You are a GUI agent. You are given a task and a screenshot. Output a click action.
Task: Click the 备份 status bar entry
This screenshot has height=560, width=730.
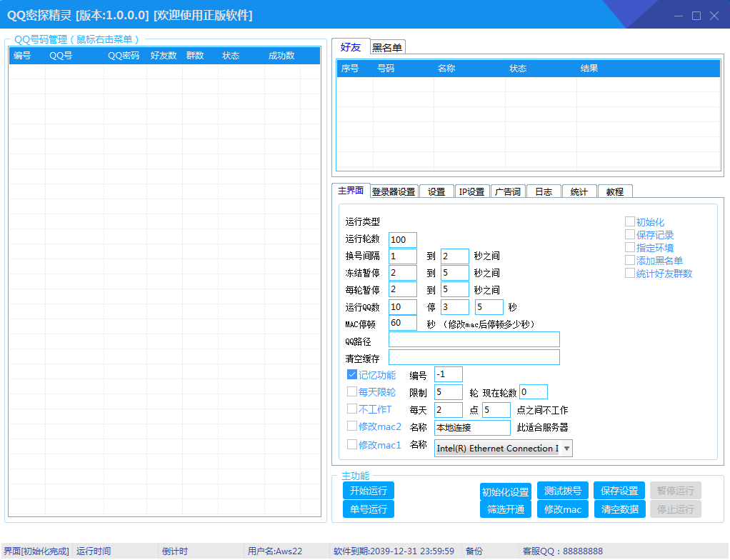474,551
